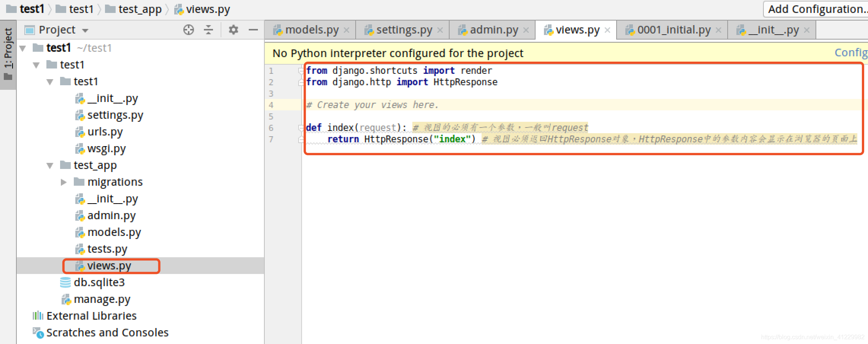The image size is (868, 344).
Task: Click the test_app folder icon in tree
Action: (x=65, y=165)
